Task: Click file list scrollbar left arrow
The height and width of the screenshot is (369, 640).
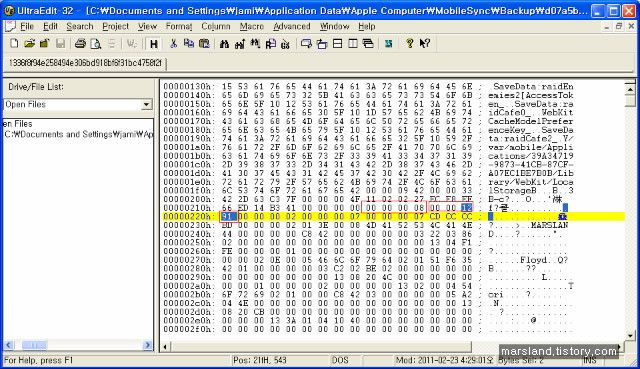Action: pyautogui.click(x=9, y=345)
